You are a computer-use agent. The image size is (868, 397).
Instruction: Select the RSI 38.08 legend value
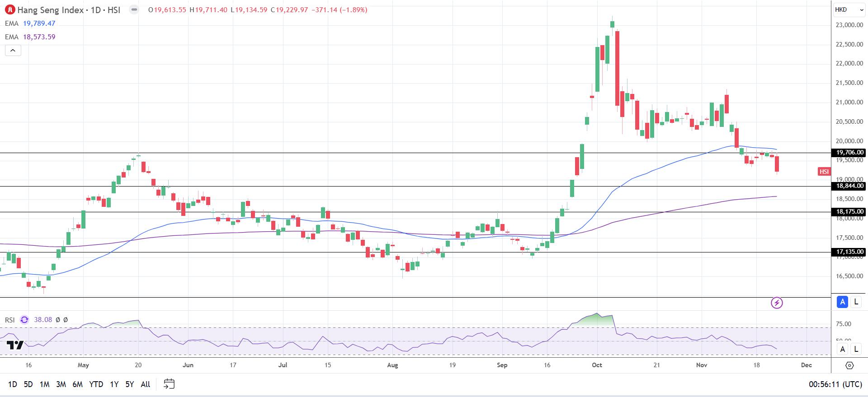pyautogui.click(x=43, y=320)
